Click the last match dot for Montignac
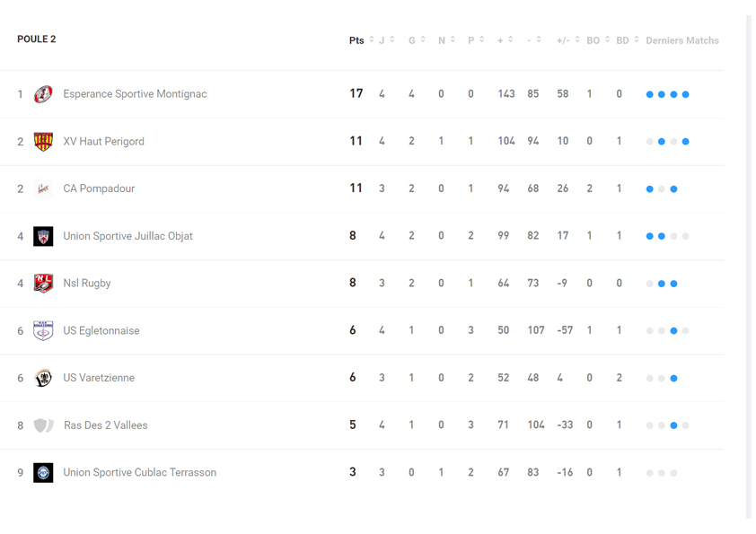The image size is (756, 534). point(686,94)
